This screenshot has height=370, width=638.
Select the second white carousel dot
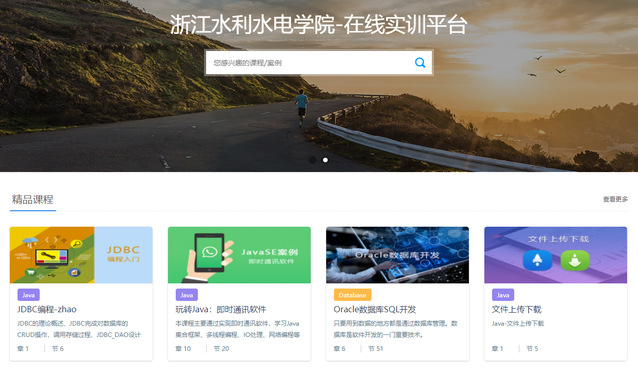326,160
